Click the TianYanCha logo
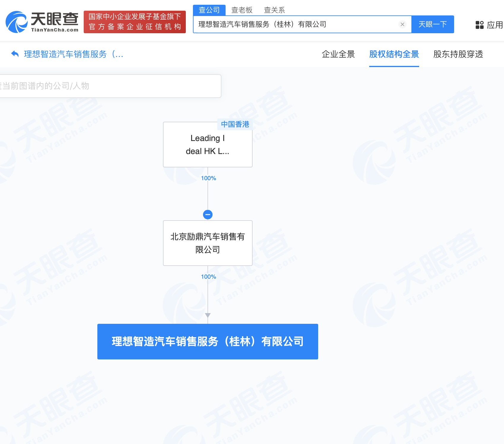Image resolution: width=504 pixels, height=444 pixels. click(42, 22)
